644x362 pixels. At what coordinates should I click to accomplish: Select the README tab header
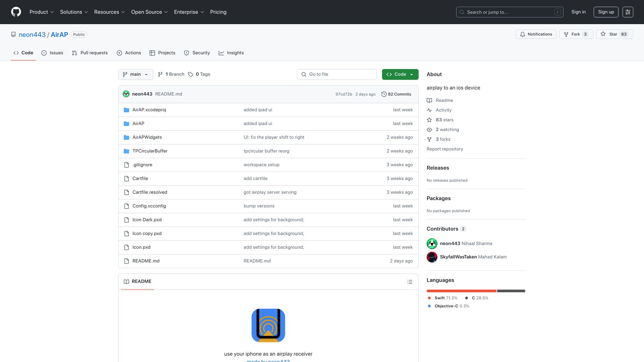138,282
